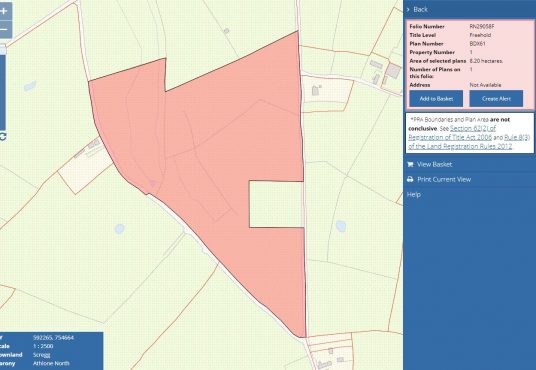
Task: Click the refresh arrows icon below the zoom slider
Action: (3, 136)
